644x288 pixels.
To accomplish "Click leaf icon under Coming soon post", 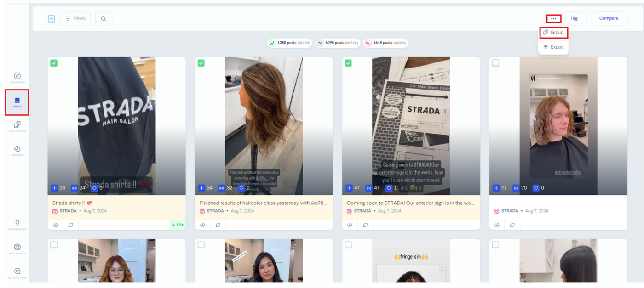I will coord(365,225).
